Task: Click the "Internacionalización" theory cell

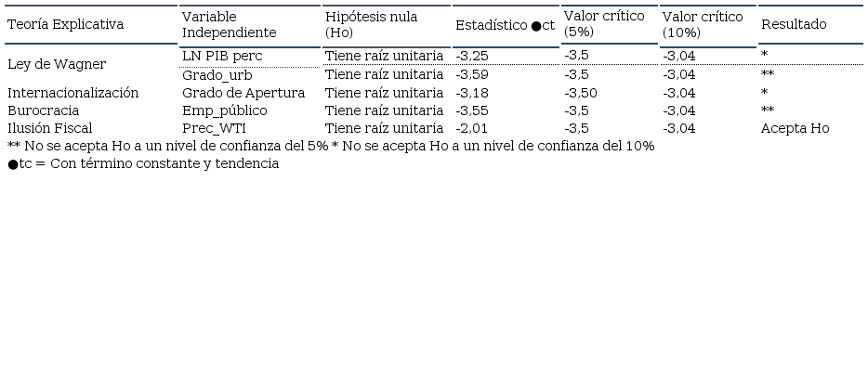Action: pyautogui.click(x=73, y=93)
